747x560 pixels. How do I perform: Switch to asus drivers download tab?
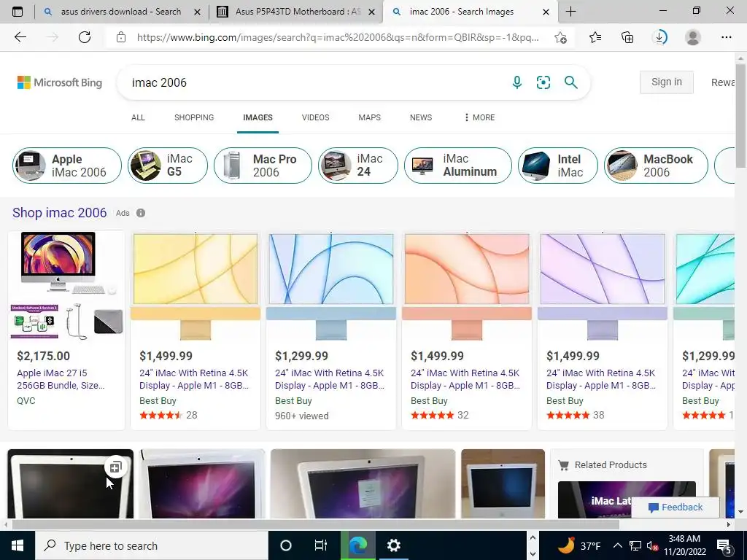(121, 12)
